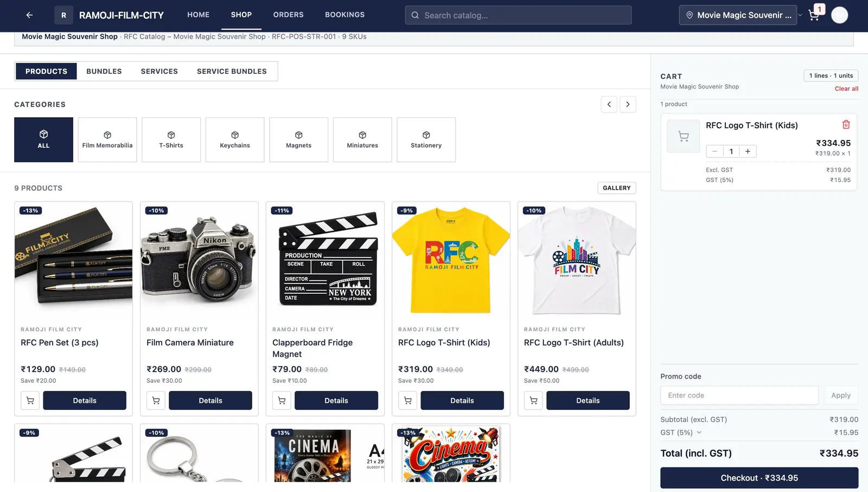The image size is (868, 492).
Task: Open the cart icon in header
Action: click(x=814, y=15)
